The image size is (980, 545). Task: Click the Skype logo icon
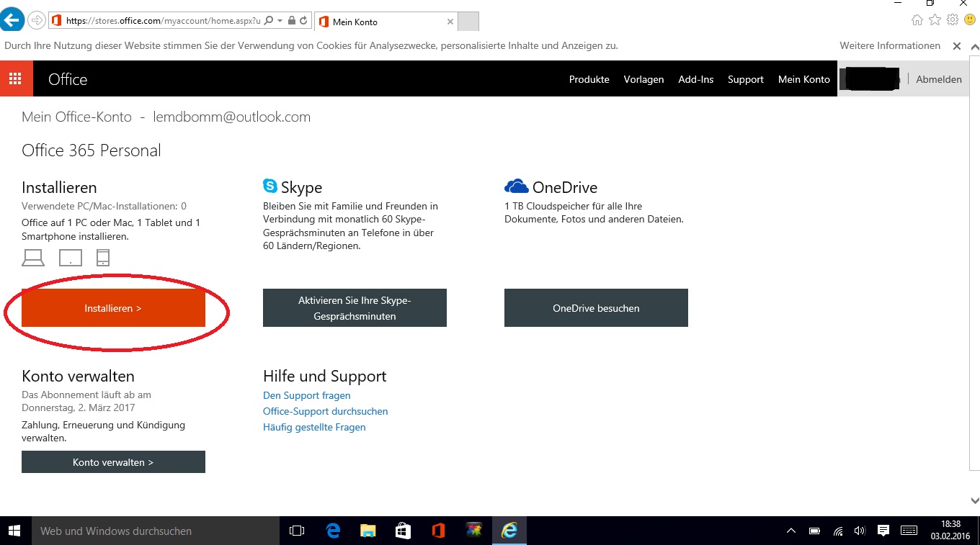(x=269, y=186)
